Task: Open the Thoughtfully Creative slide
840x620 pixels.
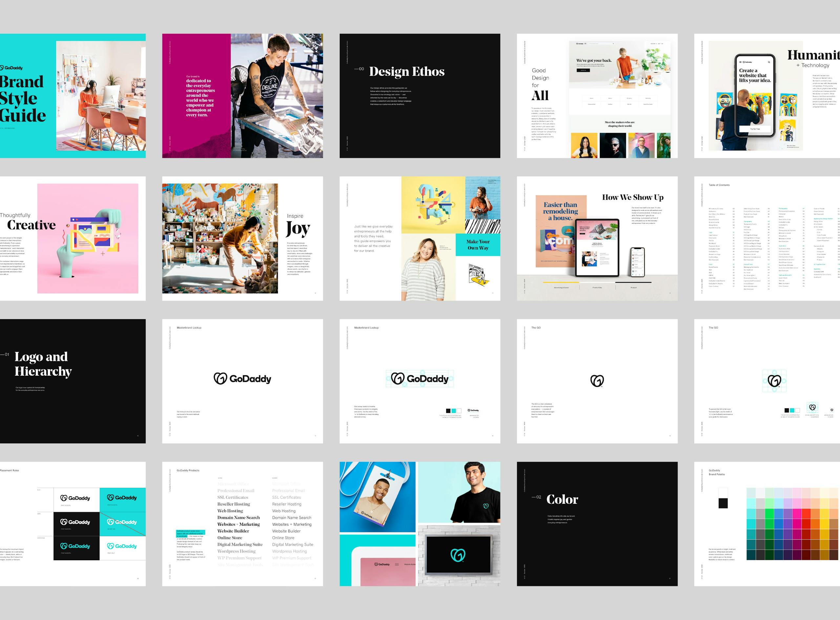Action: (x=73, y=238)
